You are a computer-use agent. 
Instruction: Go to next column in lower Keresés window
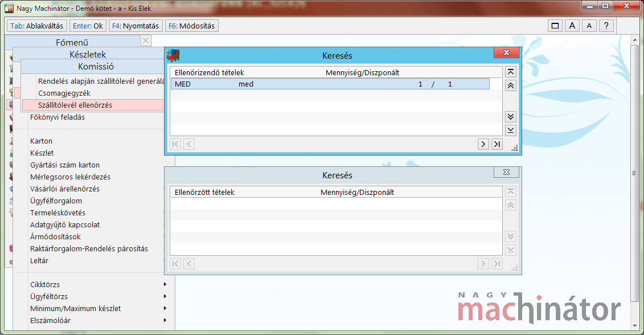[x=483, y=264]
